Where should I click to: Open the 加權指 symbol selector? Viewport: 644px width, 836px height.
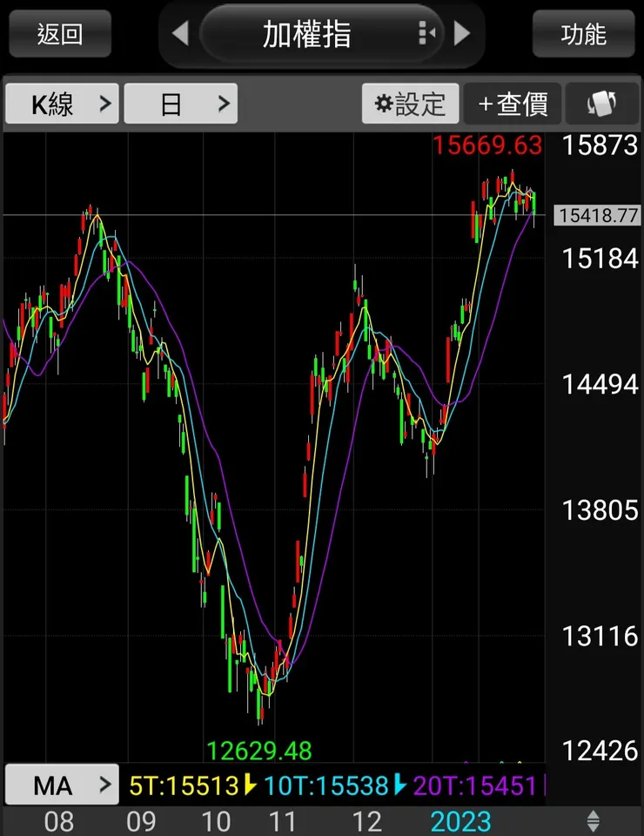(x=322, y=34)
